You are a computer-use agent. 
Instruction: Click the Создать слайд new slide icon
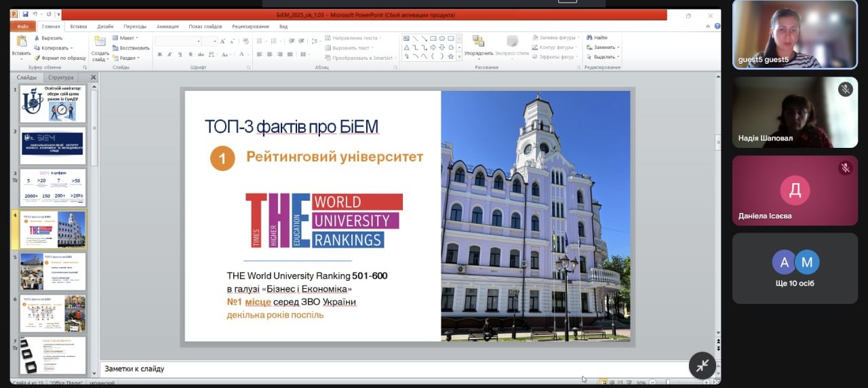coord(100,43)
